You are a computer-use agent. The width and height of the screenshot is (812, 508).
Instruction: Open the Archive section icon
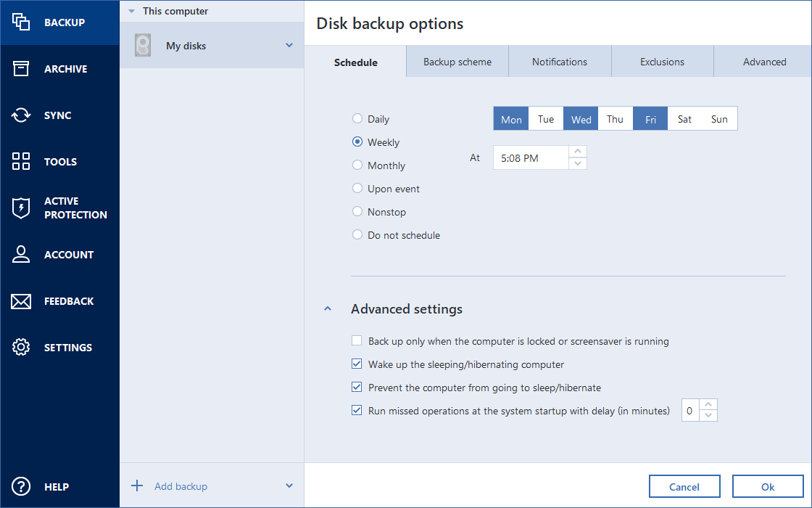[21, 69]
